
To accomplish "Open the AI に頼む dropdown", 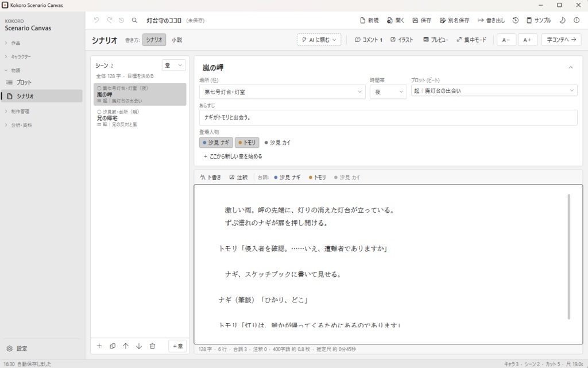I will point(319,40).
